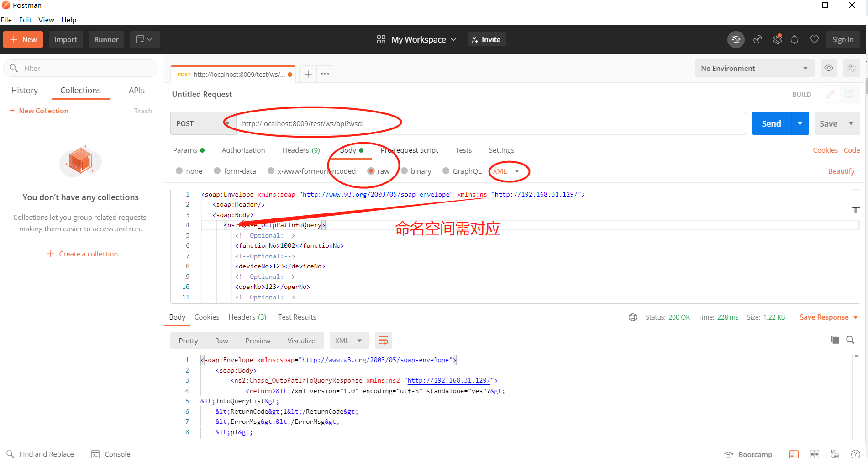
Task: Click the sync disabled icon in header
Action: tap(736, 39)
